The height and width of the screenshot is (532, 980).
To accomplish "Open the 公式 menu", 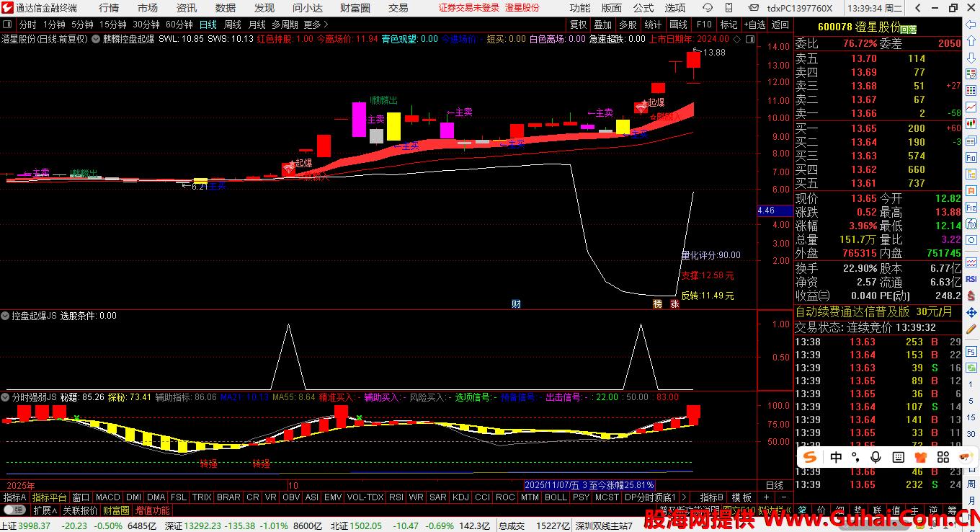I will click(643, 8).
